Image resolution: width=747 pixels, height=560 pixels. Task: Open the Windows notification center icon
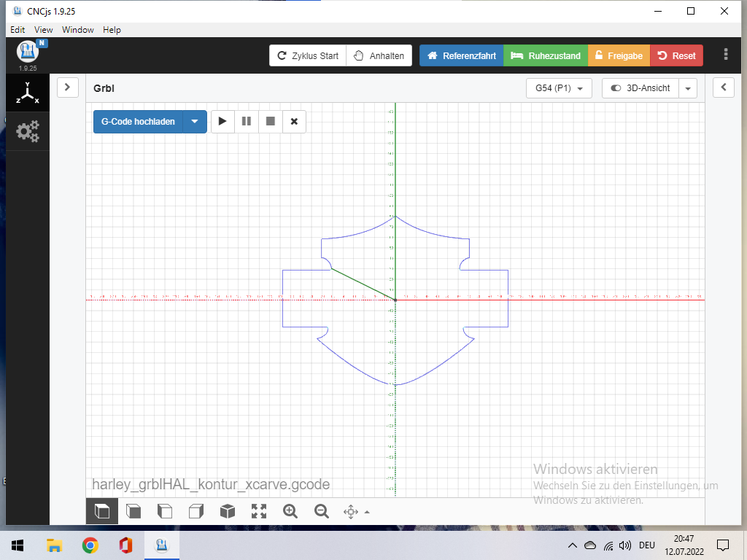(723, 545)
